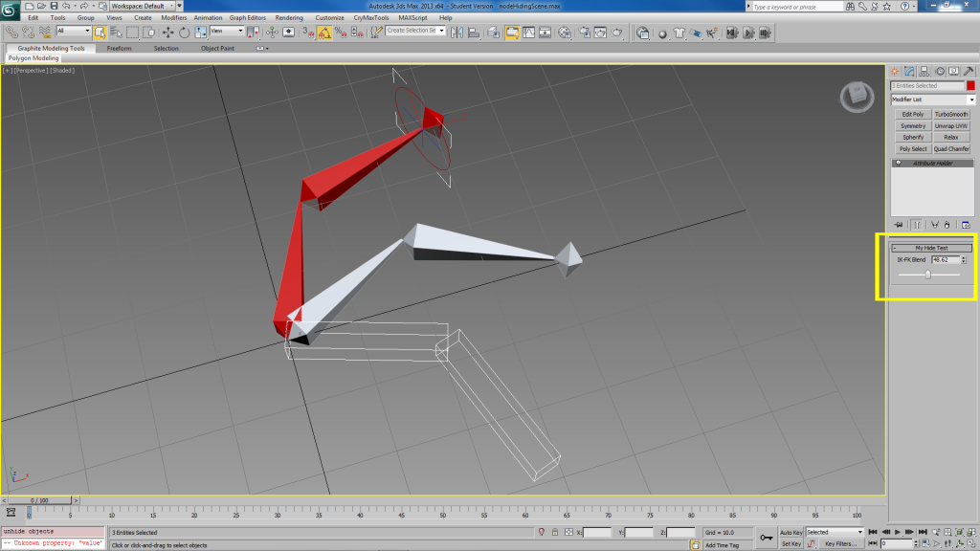Click the Select and Rotate tool
This screenshot has width=980, height=551.
(184, 32)
